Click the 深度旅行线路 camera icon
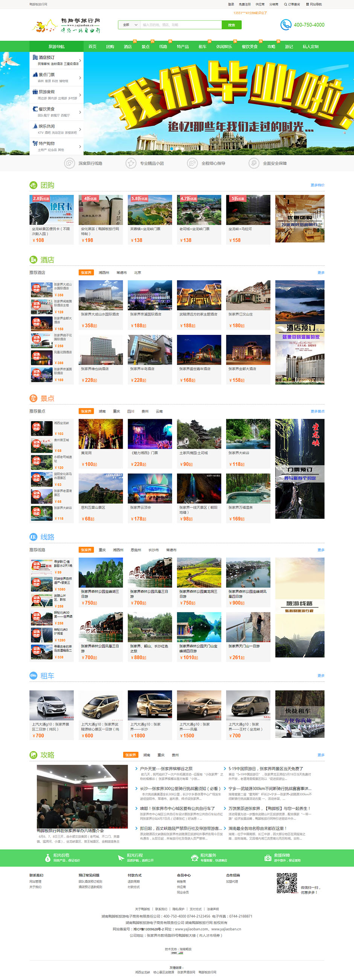 point(69,163)
